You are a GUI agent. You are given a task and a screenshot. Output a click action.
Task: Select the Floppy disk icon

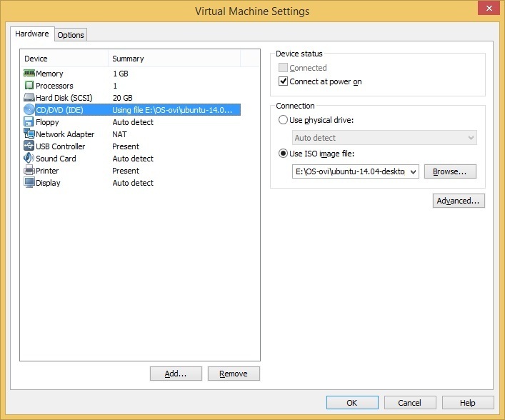click(x=29, y=121)
